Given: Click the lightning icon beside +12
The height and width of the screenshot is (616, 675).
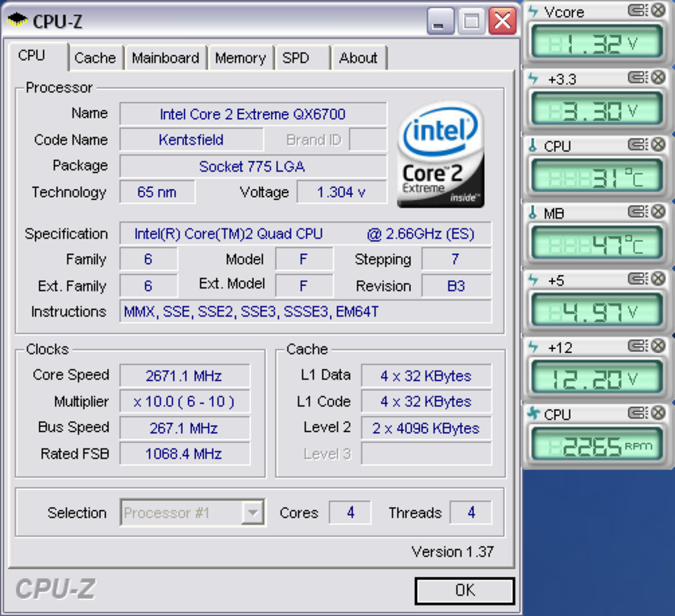Looking at the screenshot, I should [x=533, y=347].
